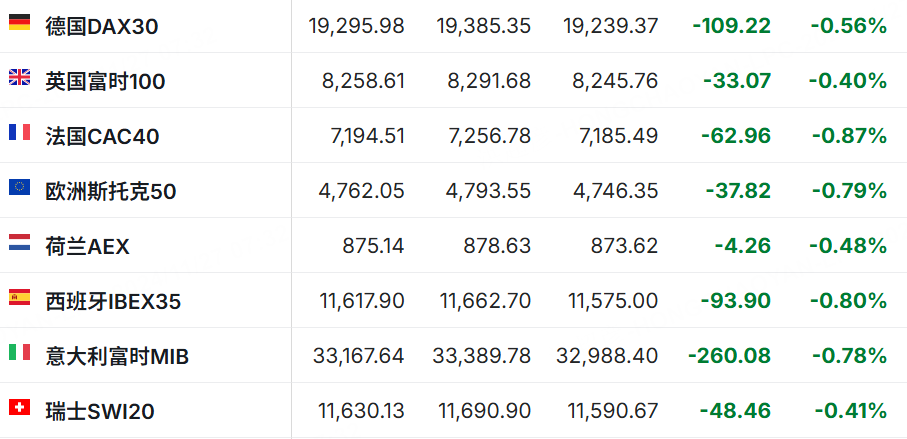Click the MIB last price 33,167.64
This screenshot has width=907, height=439.
point(359,356)
